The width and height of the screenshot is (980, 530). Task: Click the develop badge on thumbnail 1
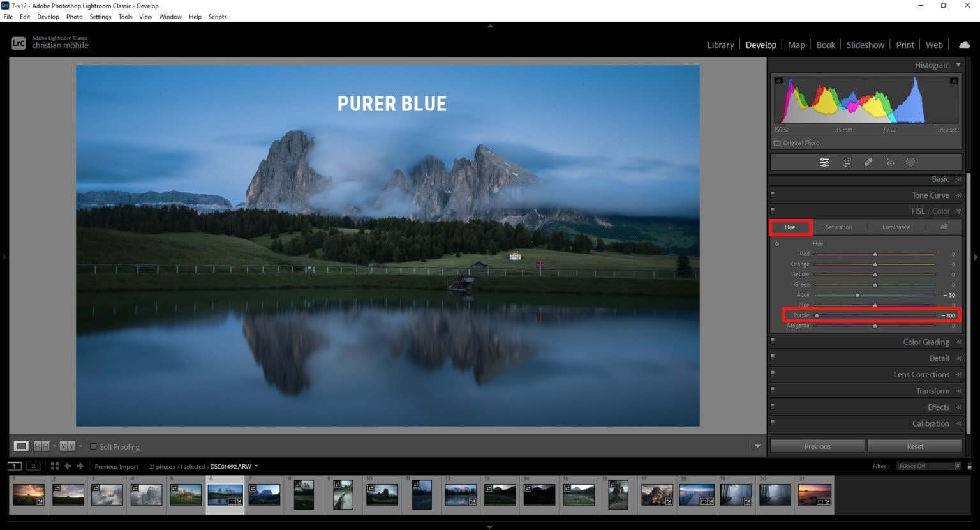point(40,502)
